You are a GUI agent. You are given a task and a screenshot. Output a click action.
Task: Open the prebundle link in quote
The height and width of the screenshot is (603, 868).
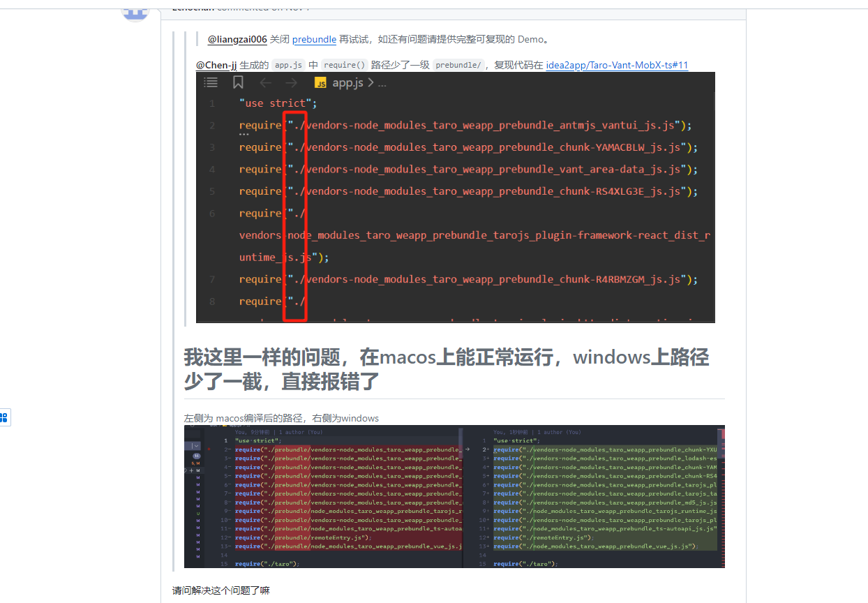pyautogui.click(x=314, y=39)
